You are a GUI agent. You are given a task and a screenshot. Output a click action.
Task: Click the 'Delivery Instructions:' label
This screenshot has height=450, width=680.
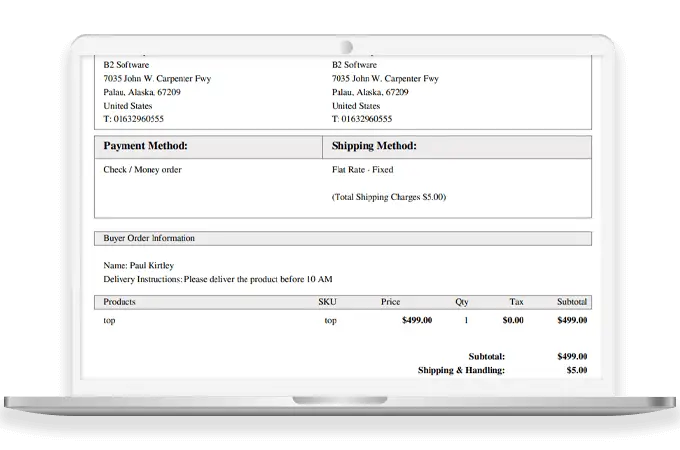[x=143, y=279]
